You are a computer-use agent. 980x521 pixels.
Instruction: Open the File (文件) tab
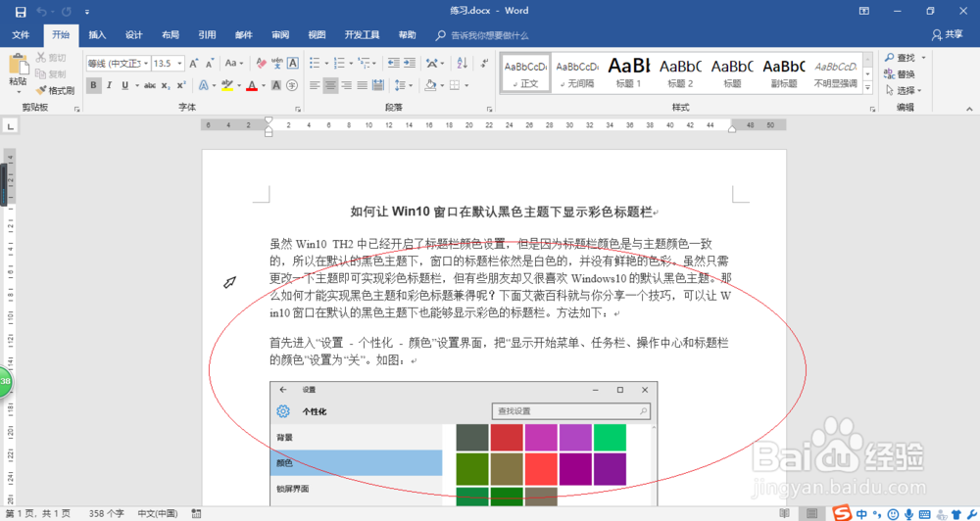[x=21, y=35]
